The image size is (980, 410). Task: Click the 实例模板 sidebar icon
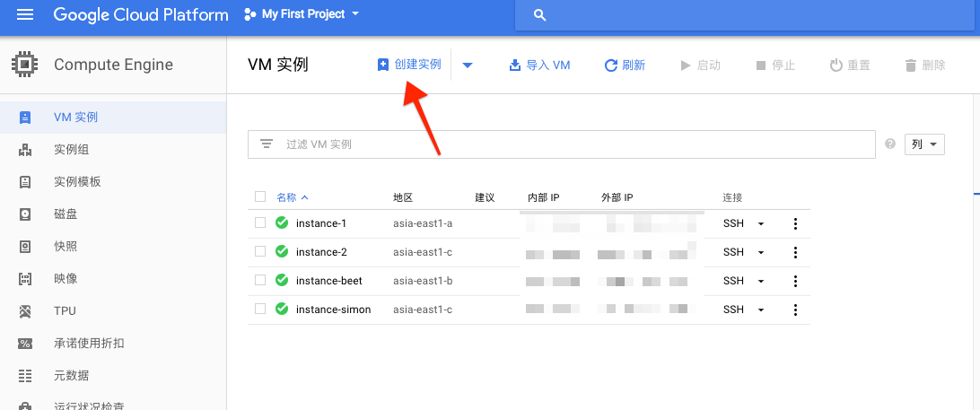(x=25, y=182)
